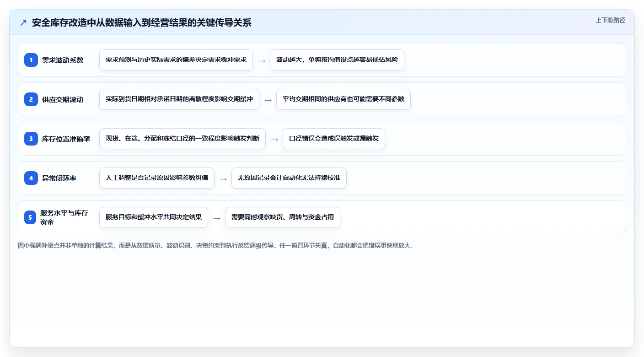Screen dimensions: 644x357
Task: Click the 供应交期波动 label
Action: click(63, 99)
